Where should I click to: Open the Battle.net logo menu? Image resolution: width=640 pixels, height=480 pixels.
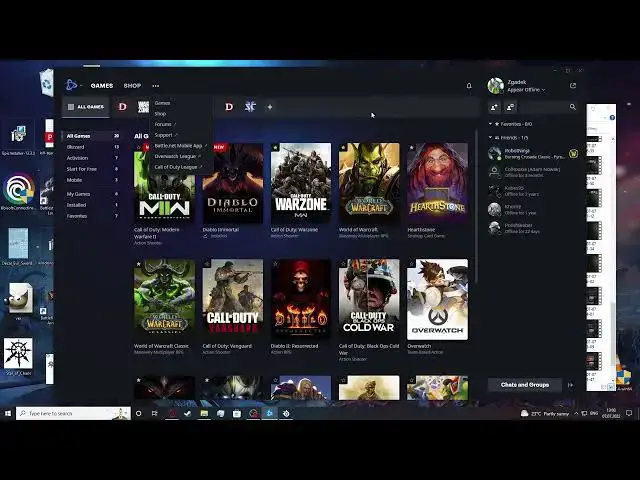pyautogui.click(x=72, y=85)
